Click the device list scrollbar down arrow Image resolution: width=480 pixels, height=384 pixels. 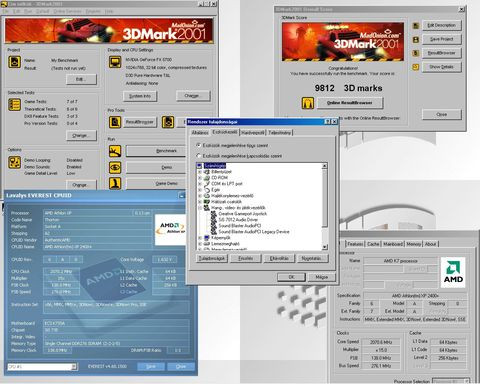tap(325, 247)
